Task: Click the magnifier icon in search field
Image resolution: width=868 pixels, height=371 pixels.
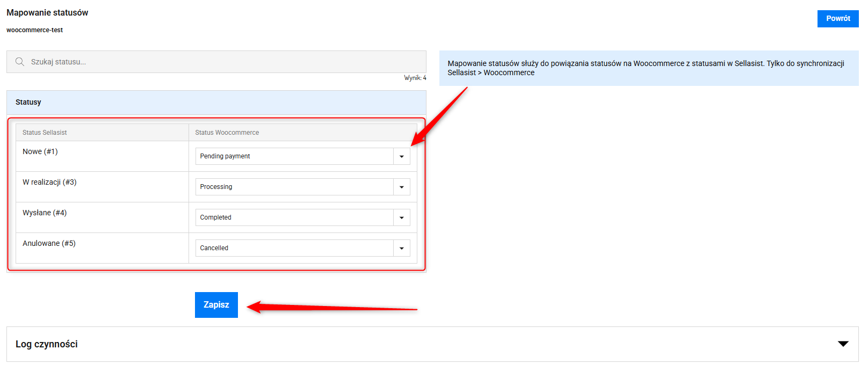Action: [20, 62]
